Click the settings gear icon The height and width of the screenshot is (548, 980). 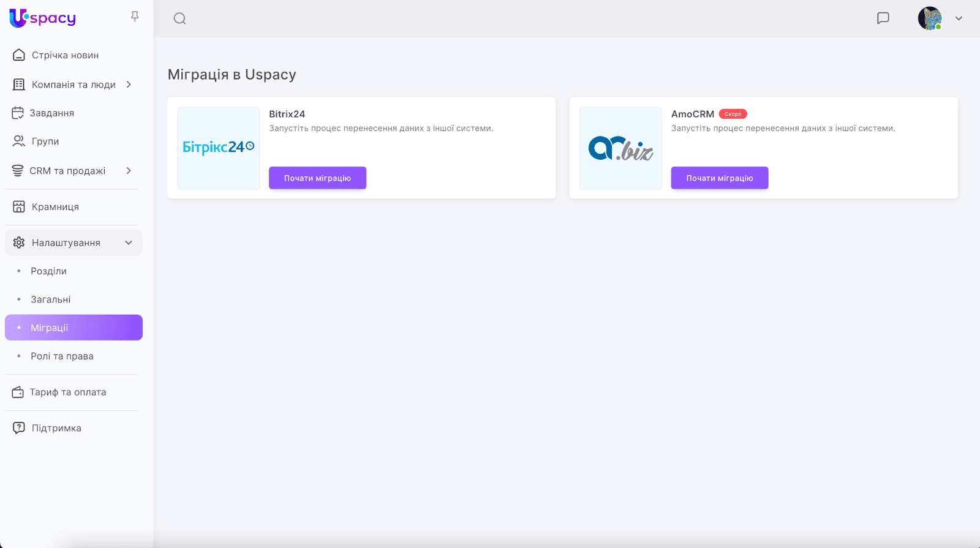[x=19, y=243]
